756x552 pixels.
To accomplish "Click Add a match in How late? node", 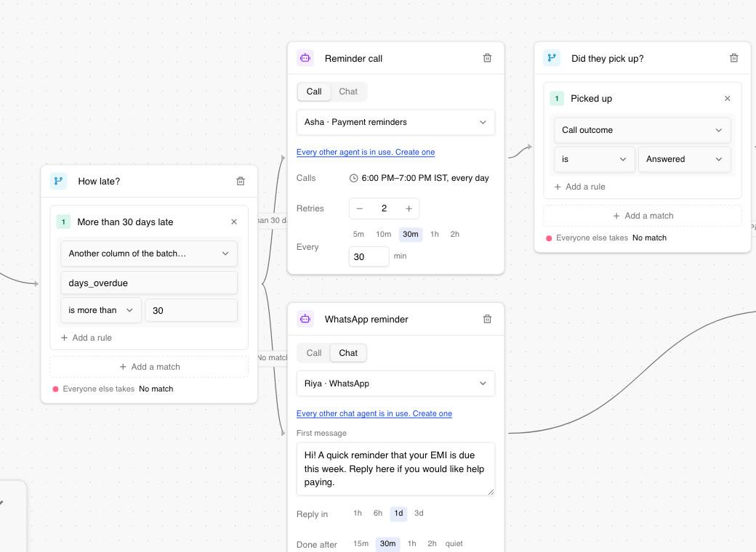I will click(x=150, y=367).
